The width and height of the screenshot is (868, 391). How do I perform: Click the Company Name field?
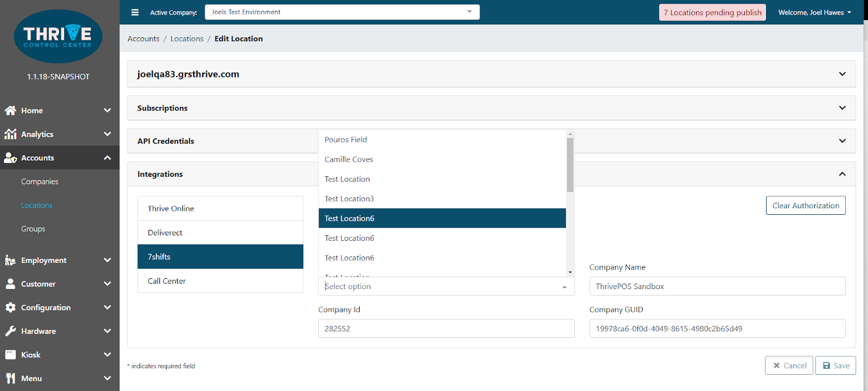point(717,286)
